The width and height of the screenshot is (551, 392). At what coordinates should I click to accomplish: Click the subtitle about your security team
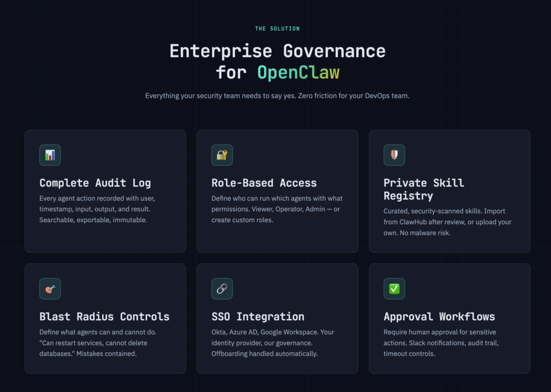click(277, 96)
